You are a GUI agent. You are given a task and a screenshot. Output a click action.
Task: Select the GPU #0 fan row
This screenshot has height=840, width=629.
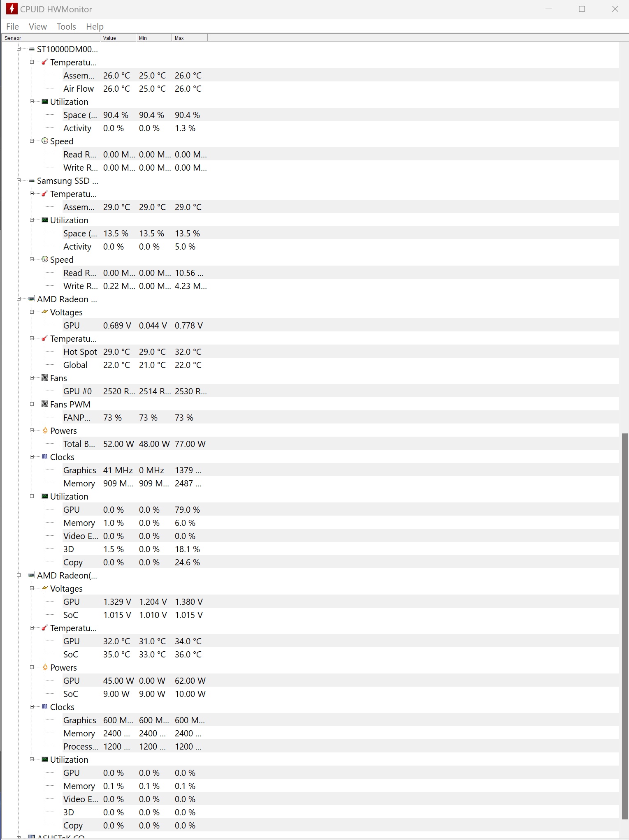click(x=341, y=391)
